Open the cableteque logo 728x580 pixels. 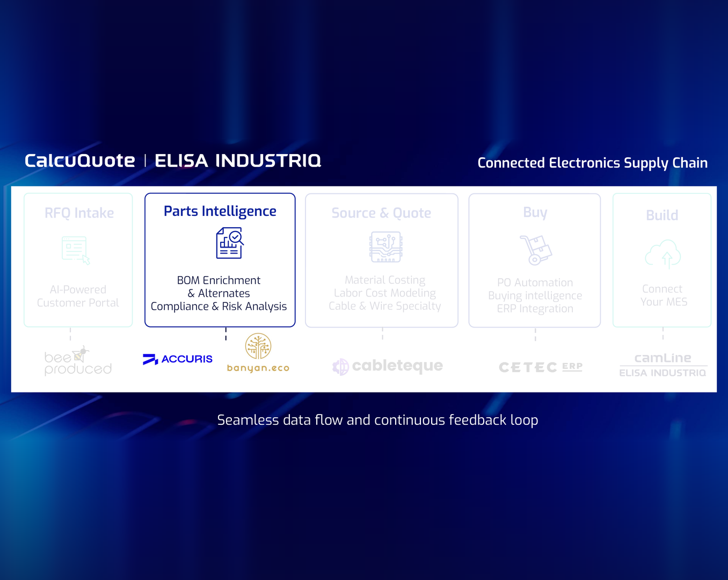point(388,366)
